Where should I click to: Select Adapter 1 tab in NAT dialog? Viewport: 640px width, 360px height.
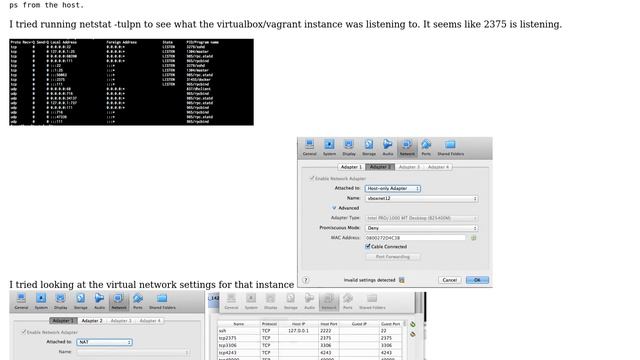click(63, 321)
